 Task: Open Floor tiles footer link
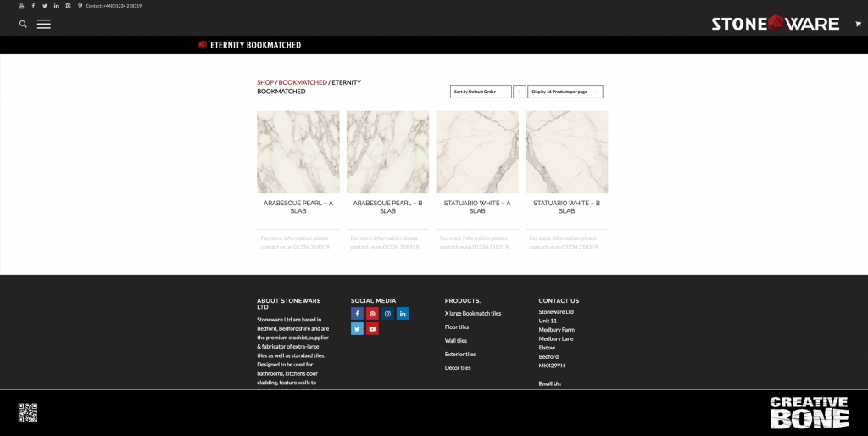[x=457, y=327]
